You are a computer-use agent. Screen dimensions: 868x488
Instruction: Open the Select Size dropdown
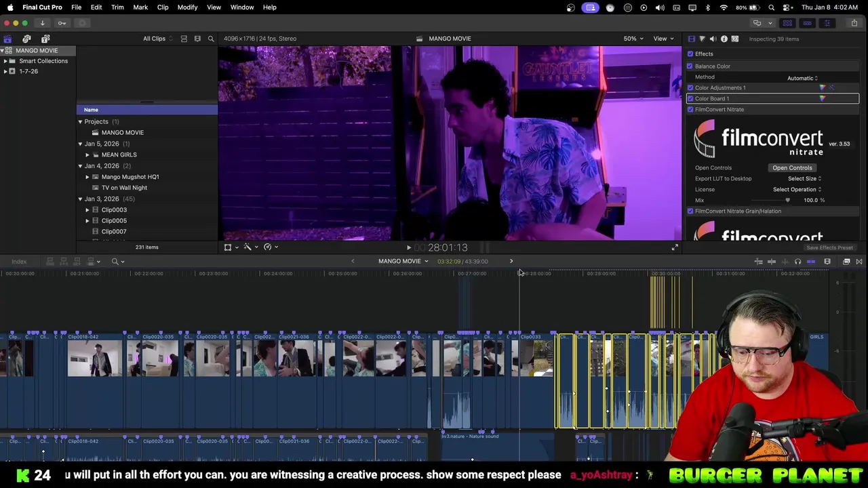click(x=804, y=178)
